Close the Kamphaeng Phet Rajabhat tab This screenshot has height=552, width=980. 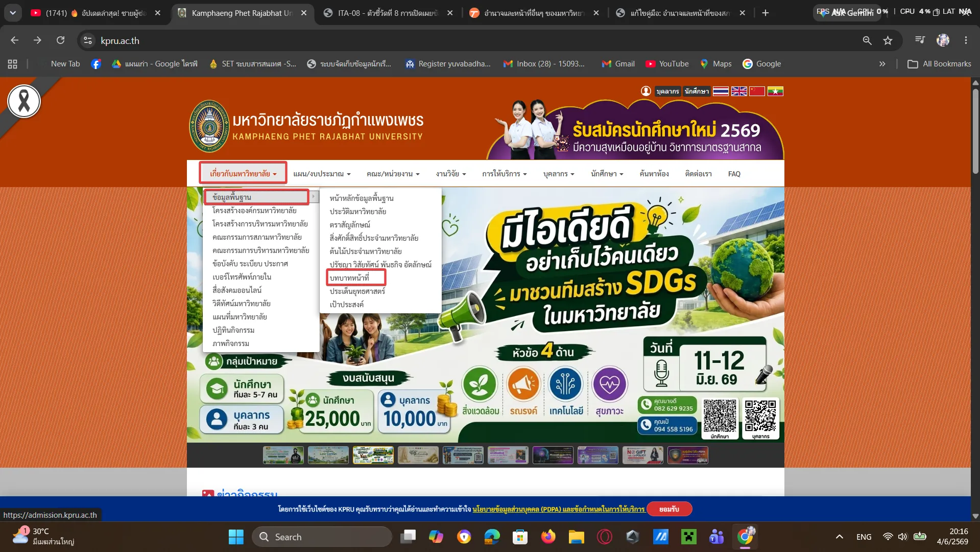(x=304, y=13)
